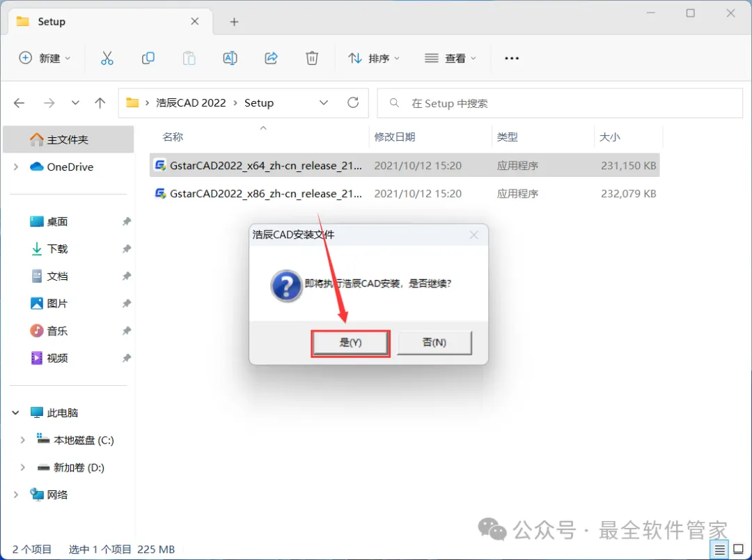Select New Volume 新加卷 (D:)
Image resolution: width=752 pixels, height=560 pixels.
point(79,467)
